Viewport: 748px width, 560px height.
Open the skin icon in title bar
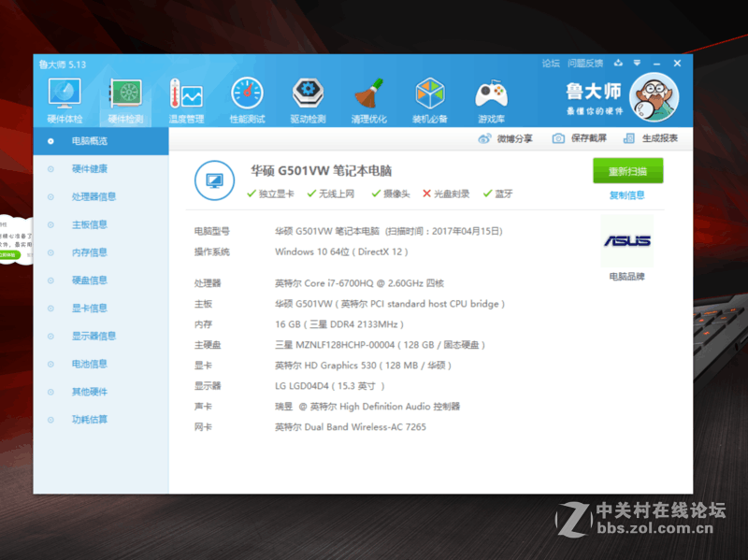(x=618, y=63)
